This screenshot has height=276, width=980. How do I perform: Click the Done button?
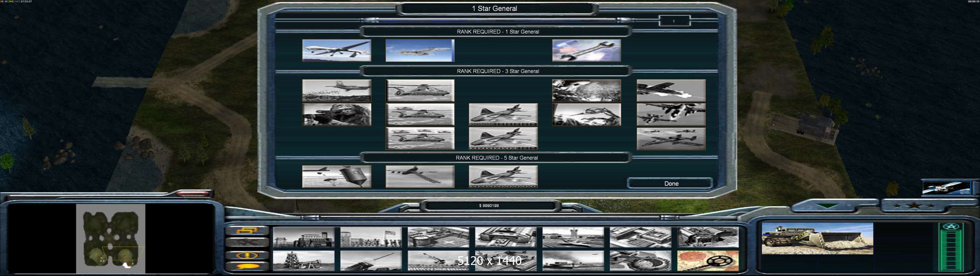coord(670,183)
